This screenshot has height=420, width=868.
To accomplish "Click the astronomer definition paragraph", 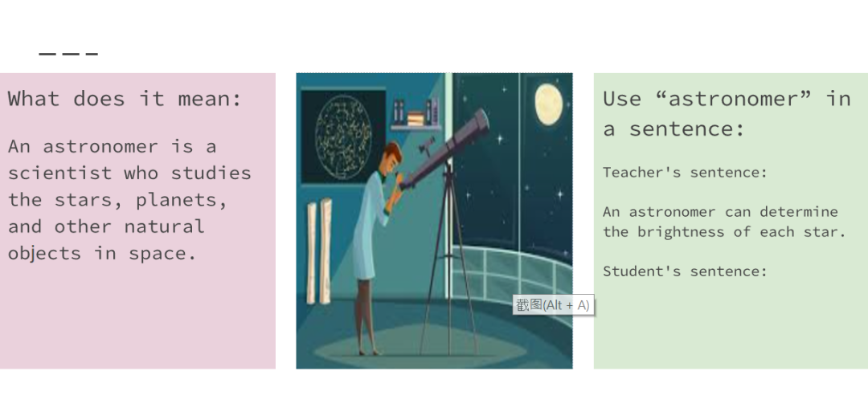I will [x=129, y=200].
